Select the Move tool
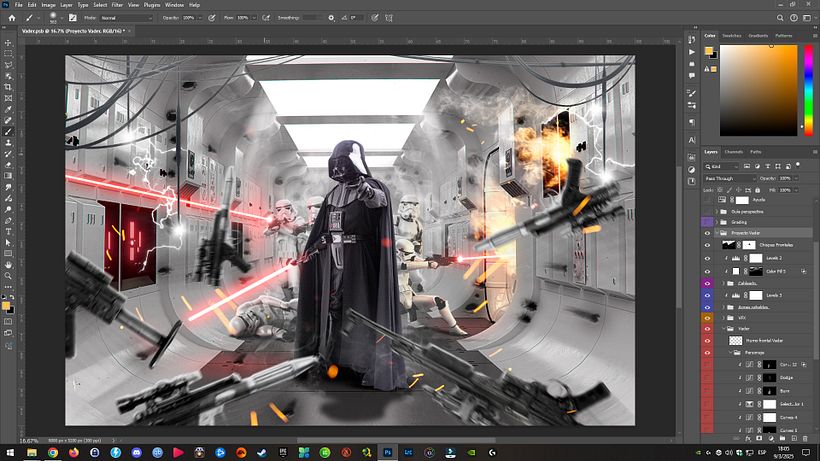Viewport: 820px width, 461px height. click(x=8, y=42)
